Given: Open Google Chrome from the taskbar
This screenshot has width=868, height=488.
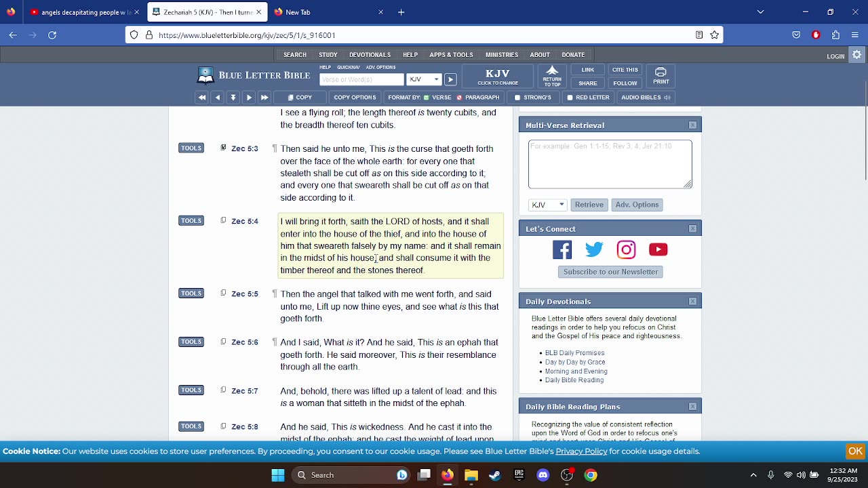Looking at the screenshot, I should click(591, 475).
